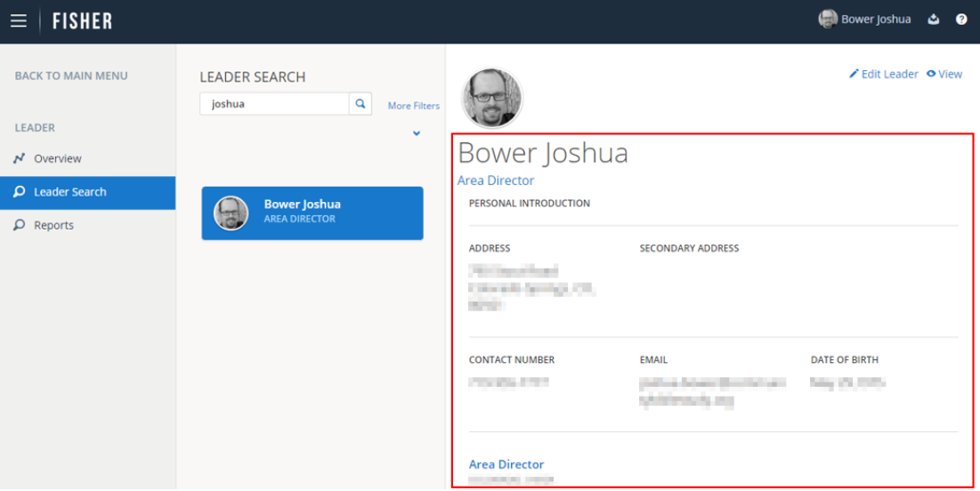The width and height of the screenshot is (980, 491).
Task: Open More Filters options
Action: tap(413, 106)
